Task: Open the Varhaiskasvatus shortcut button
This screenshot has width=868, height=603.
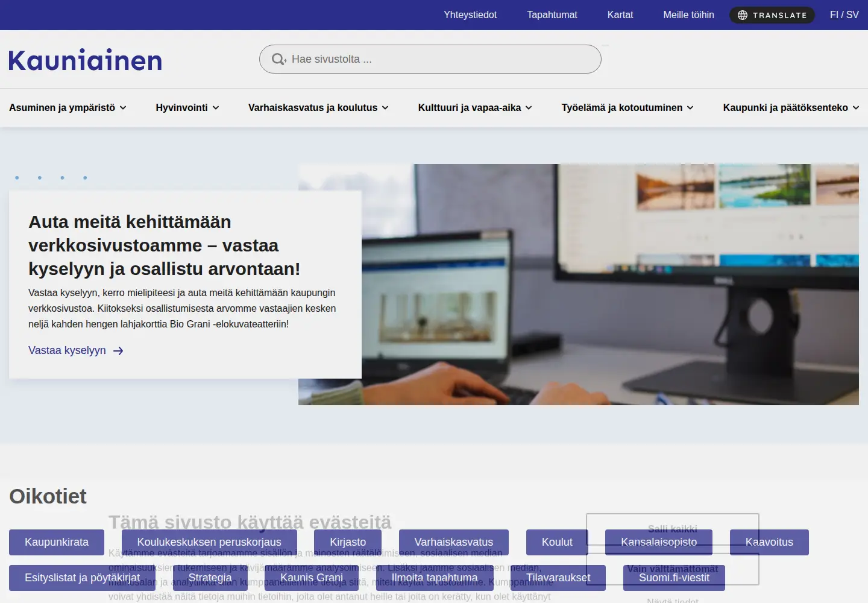Action: pos(454,542)
